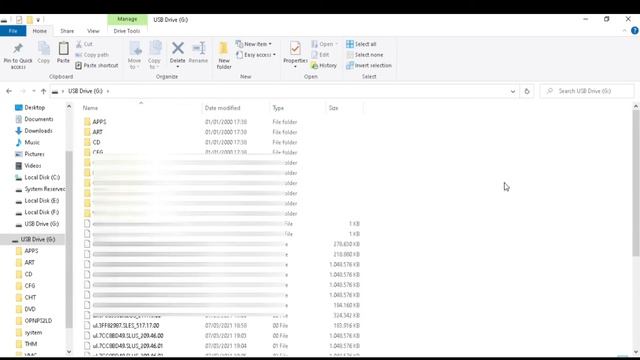Open the ribbon Help icon
The width and height of the screenshot is (640, 360).
click(x=635, y=31)
